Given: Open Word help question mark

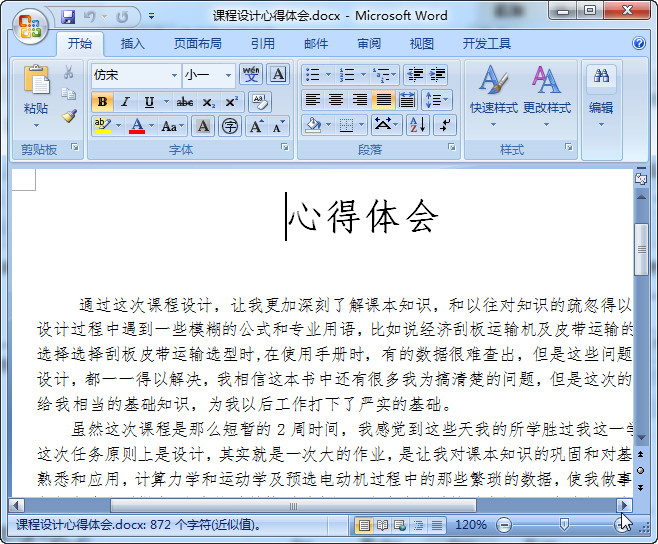Looking at the screenshot, I should (x=639, y=43).
